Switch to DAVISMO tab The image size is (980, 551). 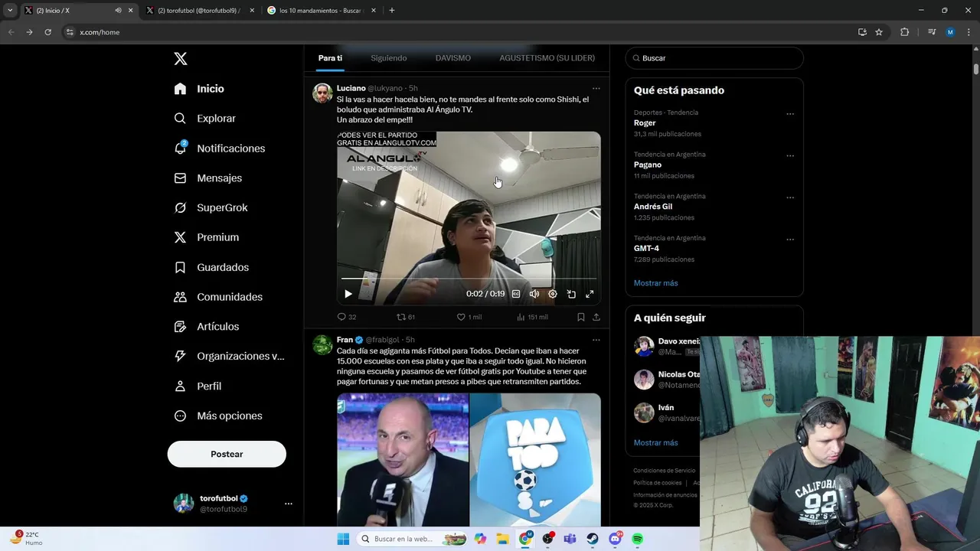click(453, 58)
